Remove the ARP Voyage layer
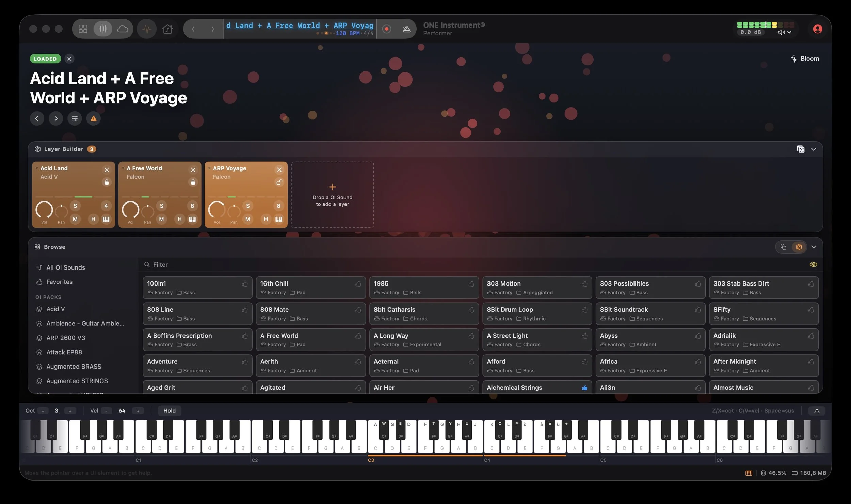 pyautogui.click(x=279, y=170)
